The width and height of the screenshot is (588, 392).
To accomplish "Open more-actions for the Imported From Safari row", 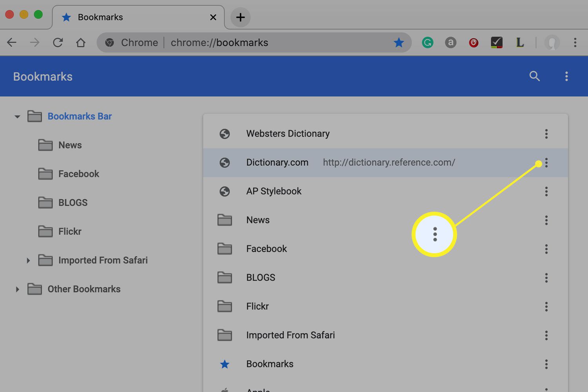I will (546, 336).
